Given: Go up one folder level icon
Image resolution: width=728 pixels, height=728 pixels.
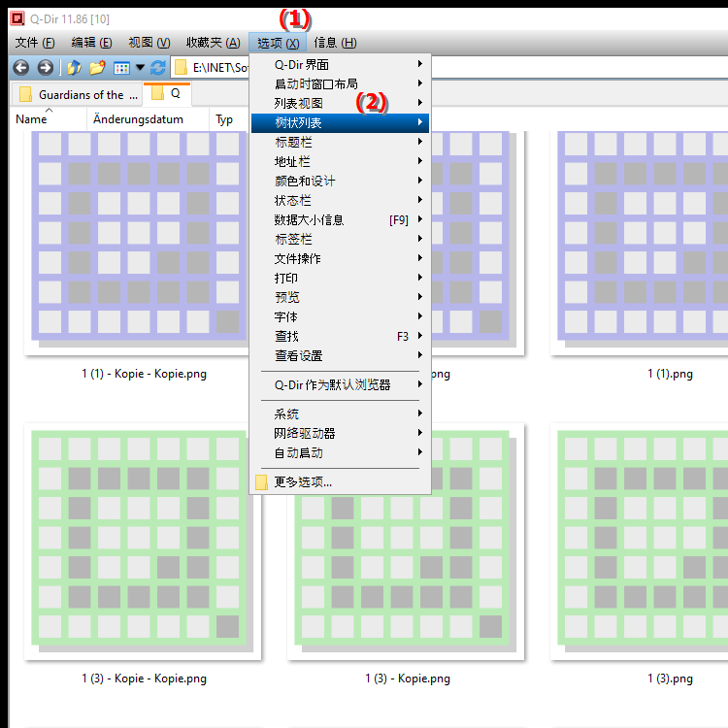Looking at the screenshot, I should coord(75,68).
